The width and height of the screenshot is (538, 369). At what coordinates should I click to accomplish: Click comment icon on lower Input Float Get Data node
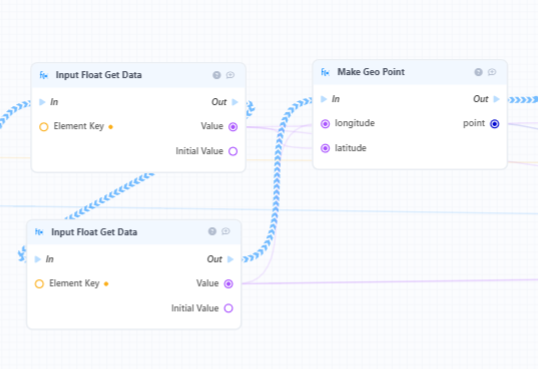[226, 231]
